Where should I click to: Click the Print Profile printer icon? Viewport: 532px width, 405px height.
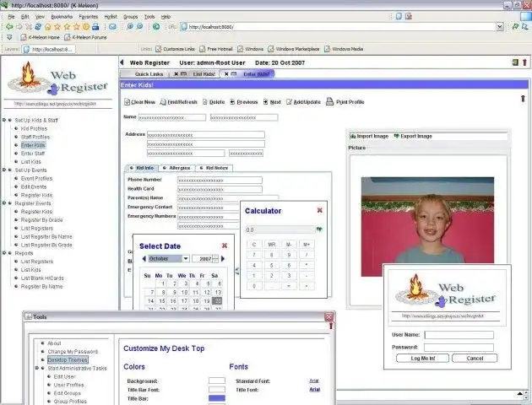point(329,101)
